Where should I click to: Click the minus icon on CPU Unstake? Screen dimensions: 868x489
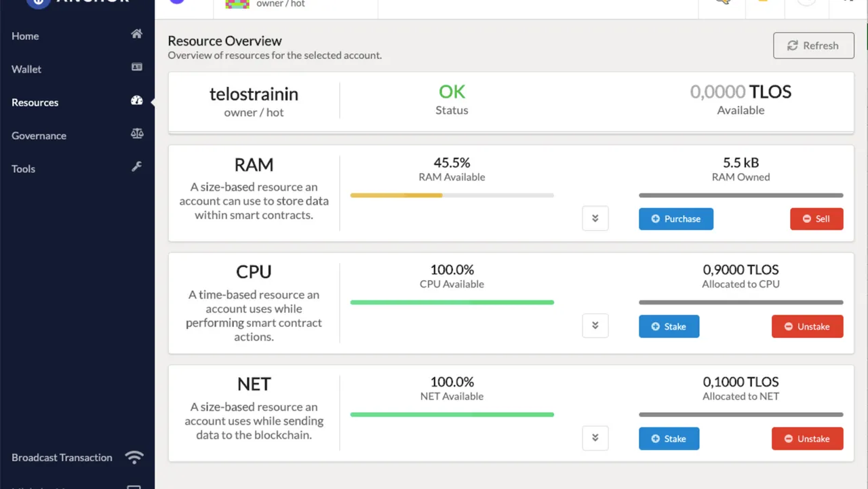789,326
